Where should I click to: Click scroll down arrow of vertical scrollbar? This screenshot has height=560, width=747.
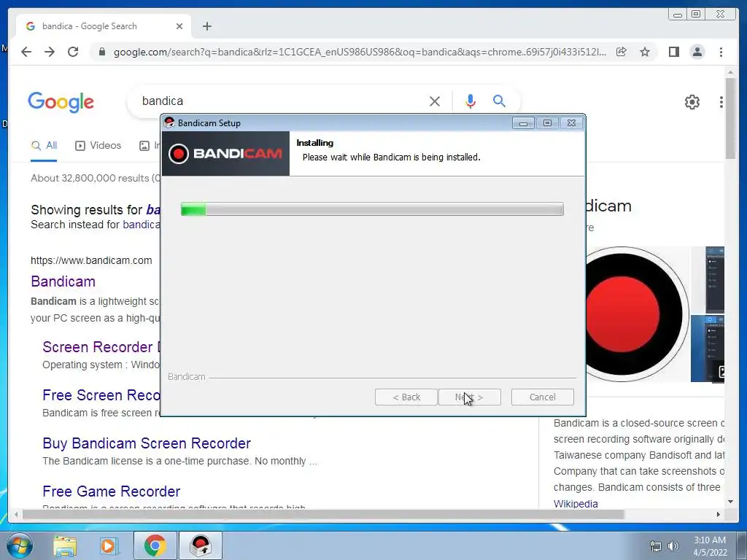730,502
